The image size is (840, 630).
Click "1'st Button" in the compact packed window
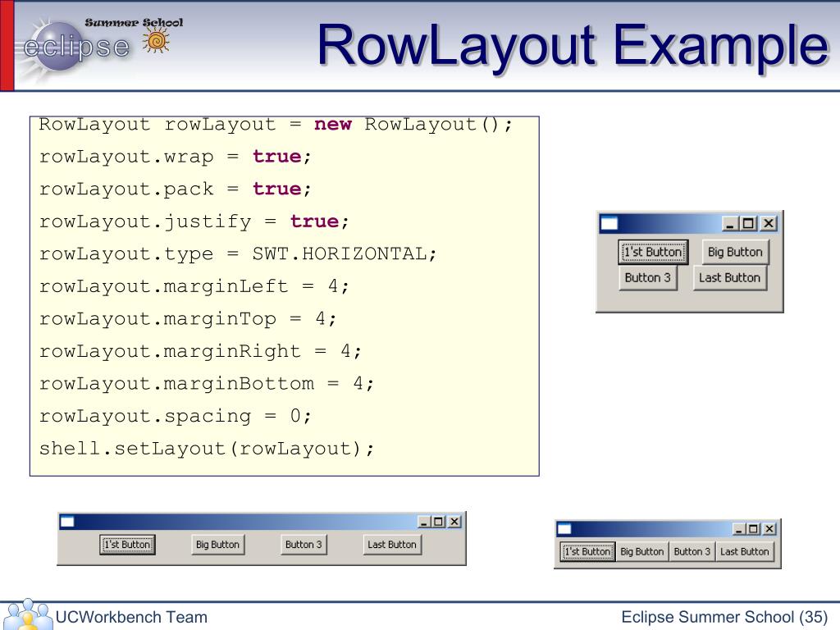point(587,551)
